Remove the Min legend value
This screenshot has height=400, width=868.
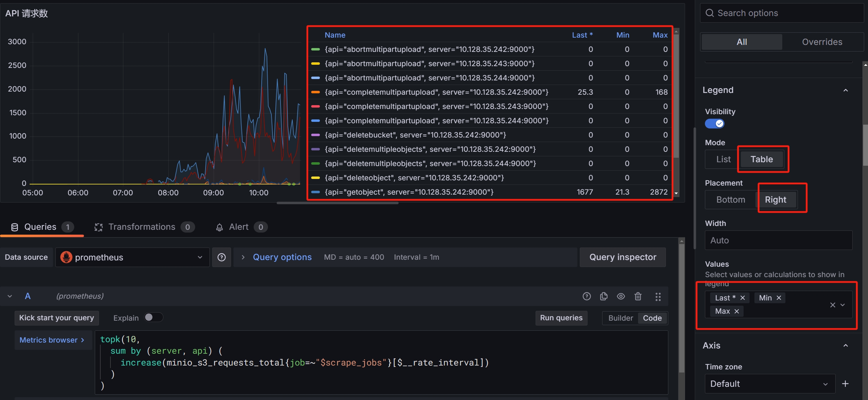pyautogui.click(x=779, y=298)
